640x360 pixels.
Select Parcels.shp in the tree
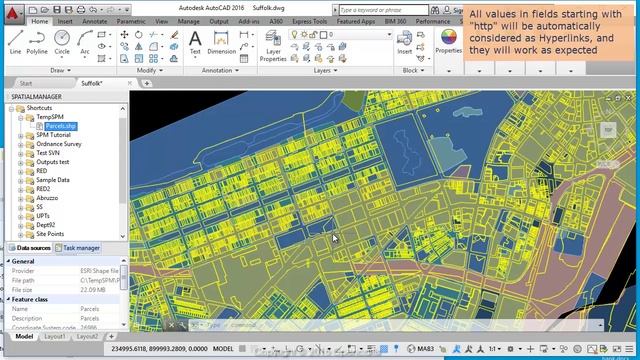point(60,126)
